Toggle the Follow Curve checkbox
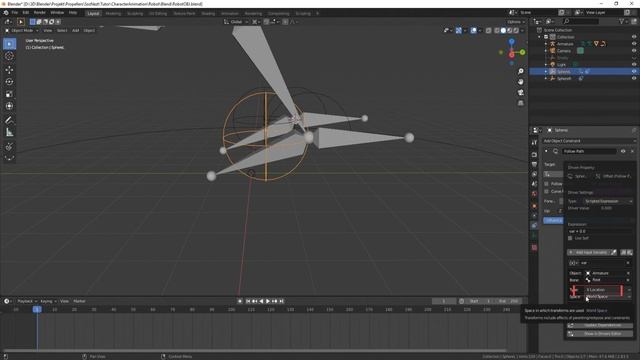640x360 pixels. coord(547,184)
